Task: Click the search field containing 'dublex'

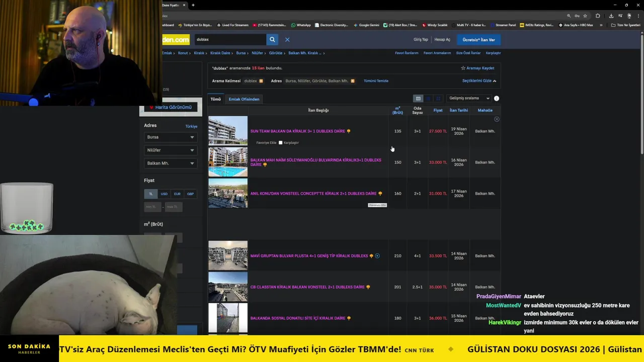Action: (x=230, y=39)
